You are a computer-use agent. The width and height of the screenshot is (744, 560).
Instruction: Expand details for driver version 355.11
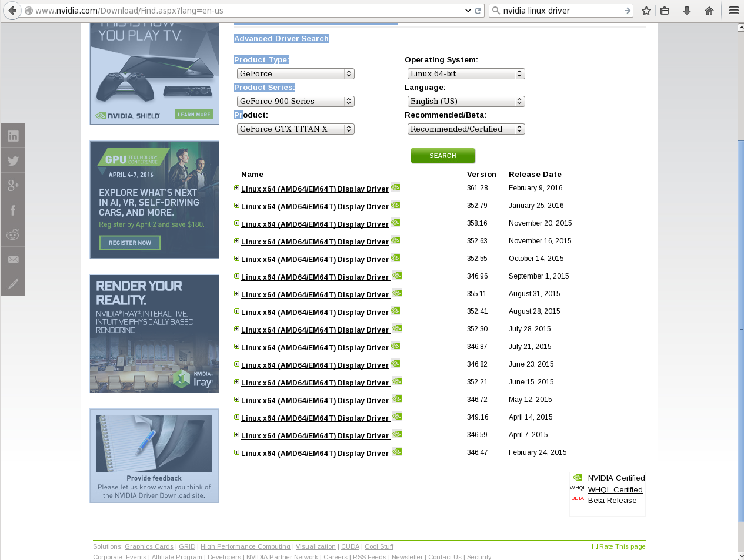click(x=236, y=294)
